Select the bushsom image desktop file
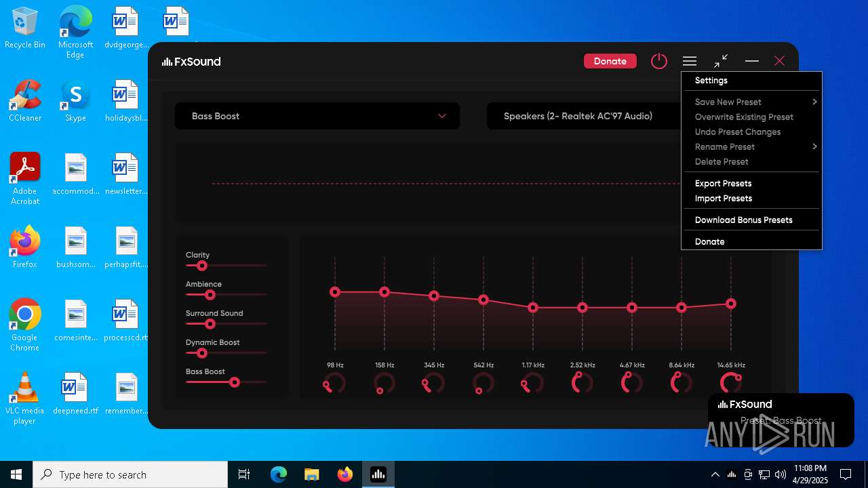This screenshot has height=488, width=868. click(x=75, y=247)
